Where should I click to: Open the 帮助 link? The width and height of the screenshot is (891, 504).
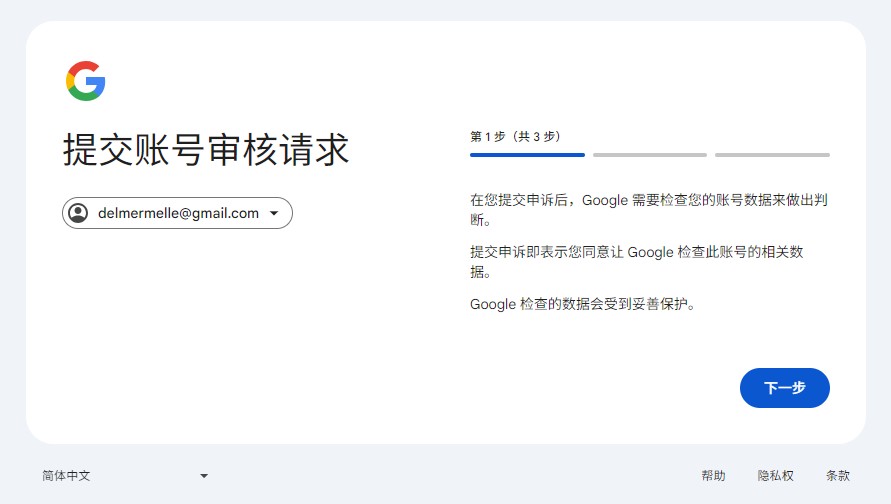(x=713, y=476)
